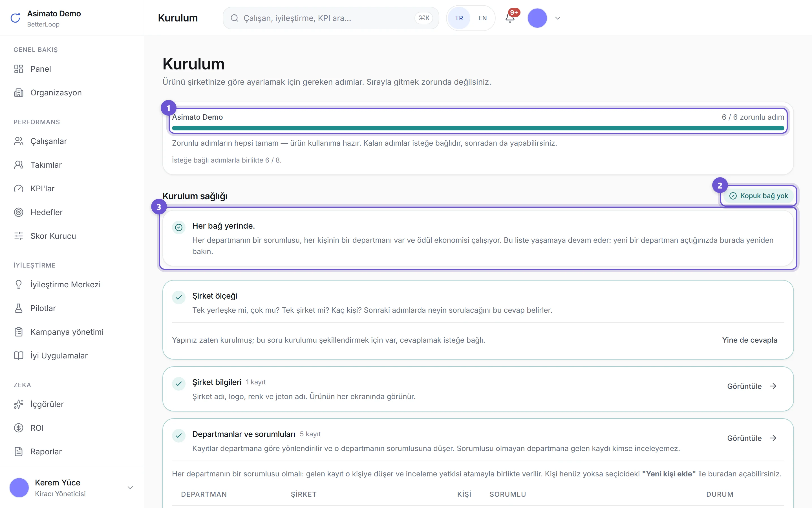Click the ŞİRKET column header
The width and height of the screenshot is (812, 508).
point(304,494)
